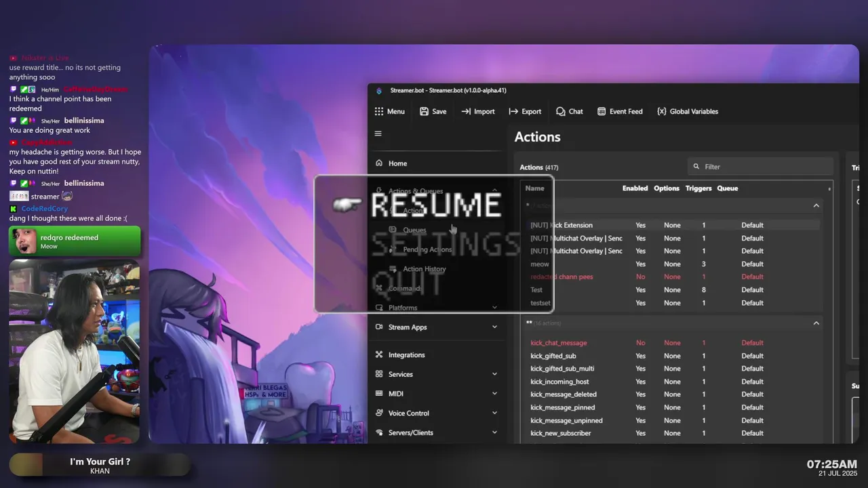The height and width of the screenshot is (488, 868).
Task: Expand the Voice Control section chevron
Action: [494, 413]
